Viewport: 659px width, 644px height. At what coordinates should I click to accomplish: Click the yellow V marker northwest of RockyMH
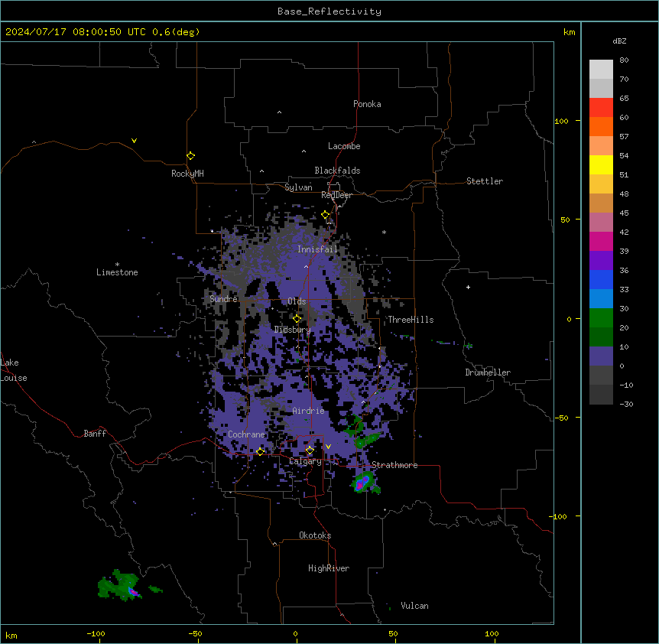(134, 141)
